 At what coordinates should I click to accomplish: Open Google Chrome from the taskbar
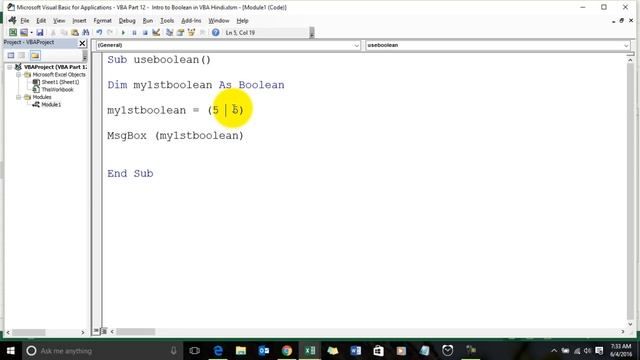click(287, 351)
